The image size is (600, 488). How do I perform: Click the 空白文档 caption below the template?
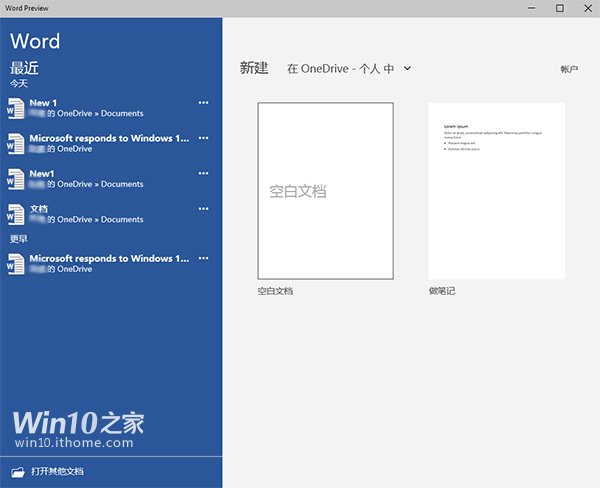click(275, 291)
